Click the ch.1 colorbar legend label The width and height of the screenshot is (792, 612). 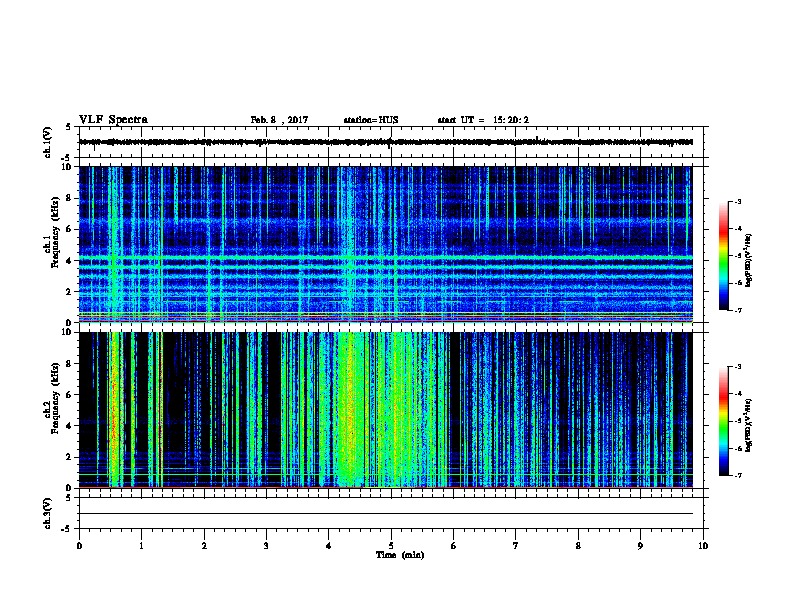pyautogui.click(x=749, y=260)
